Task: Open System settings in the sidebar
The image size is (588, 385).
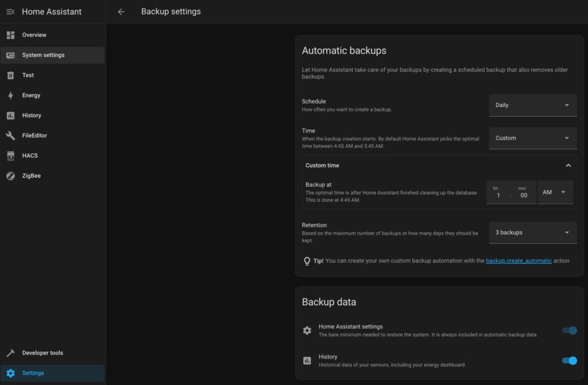Action: [43, 55]
